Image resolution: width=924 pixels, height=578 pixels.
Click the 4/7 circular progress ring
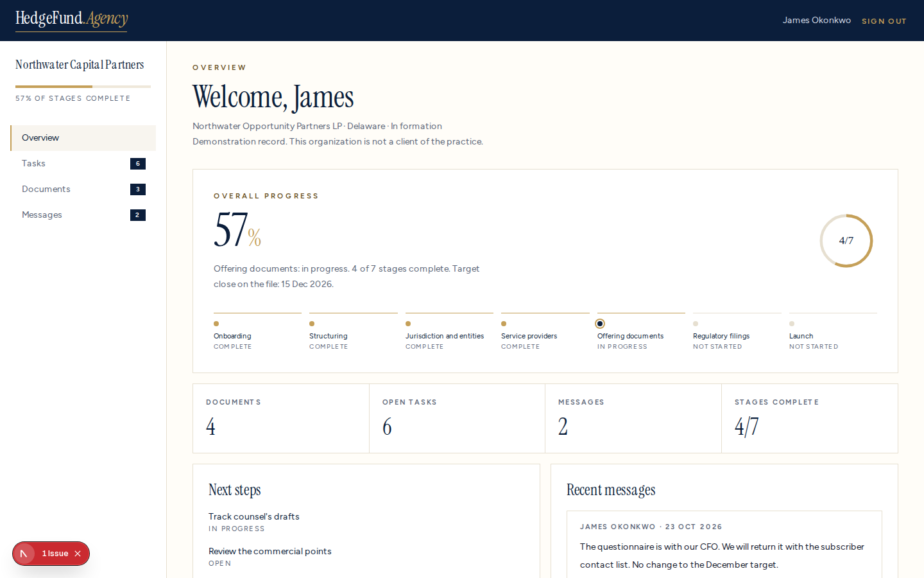click(x=846, y=241)
